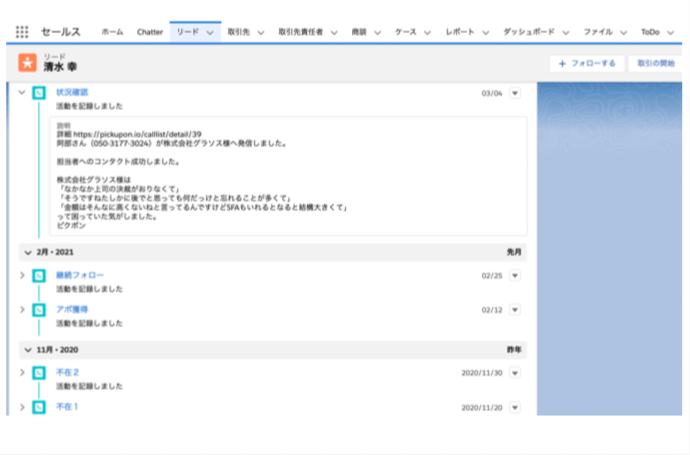The height and width of the screenshot is (455, 690).
Task: Click the 継続フォロー activity task icon
Action: pyautogui.click(x=38, y=275)
